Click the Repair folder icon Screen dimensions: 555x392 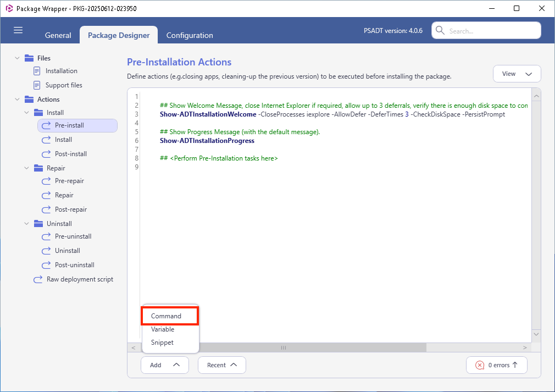[38, 168]
